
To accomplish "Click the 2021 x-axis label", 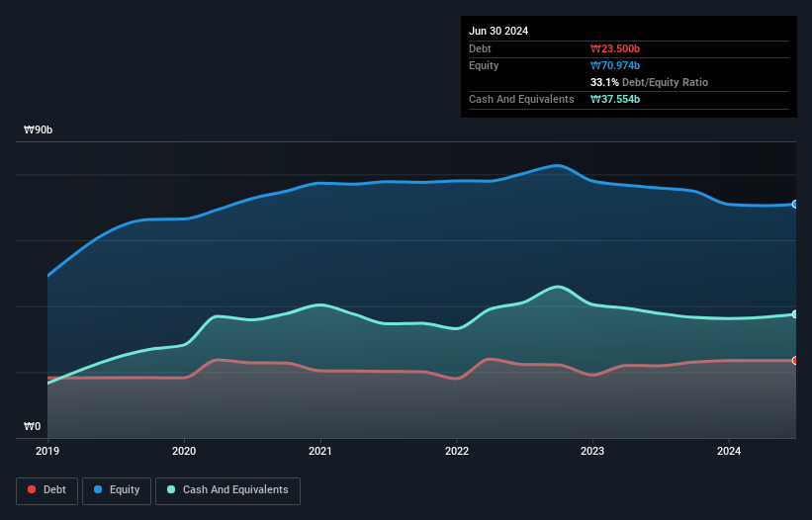I will 320,451.
